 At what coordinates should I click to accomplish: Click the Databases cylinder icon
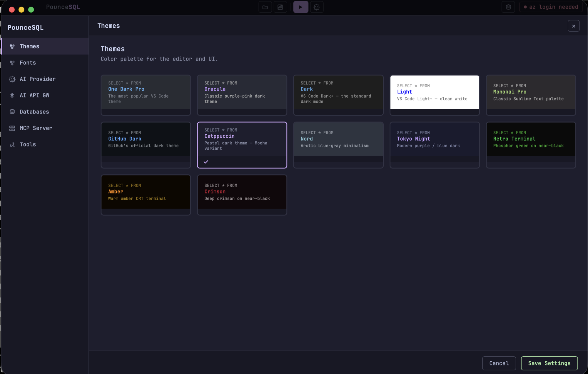click(12, 112)
